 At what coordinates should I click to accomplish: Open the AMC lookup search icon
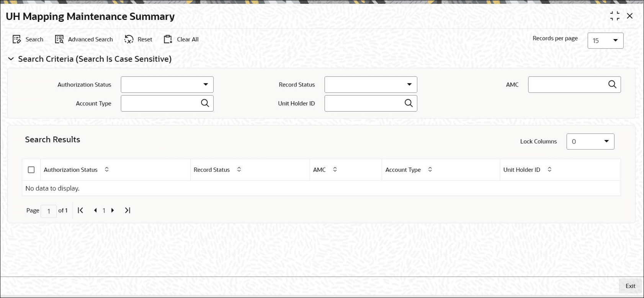(612, 84)
